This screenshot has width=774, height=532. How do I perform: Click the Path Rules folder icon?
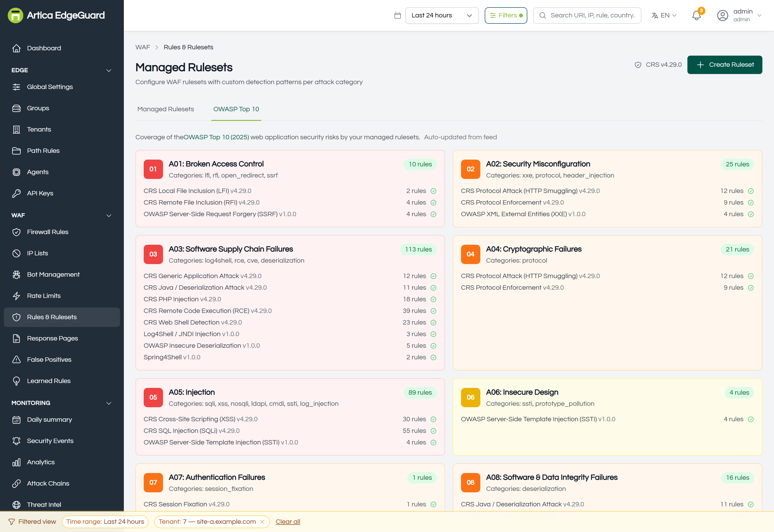(x=16, y=151)
